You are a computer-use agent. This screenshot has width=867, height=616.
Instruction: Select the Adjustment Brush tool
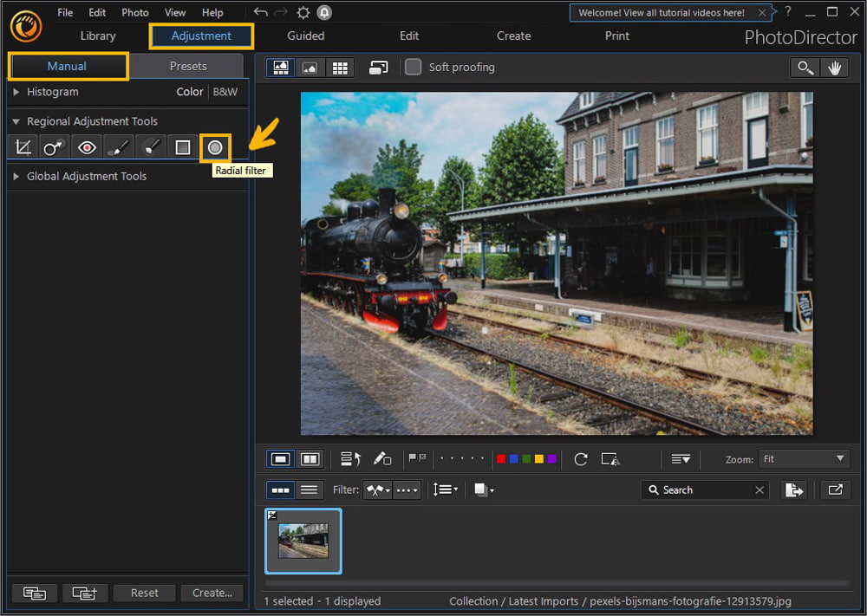(x=118, y=146)
